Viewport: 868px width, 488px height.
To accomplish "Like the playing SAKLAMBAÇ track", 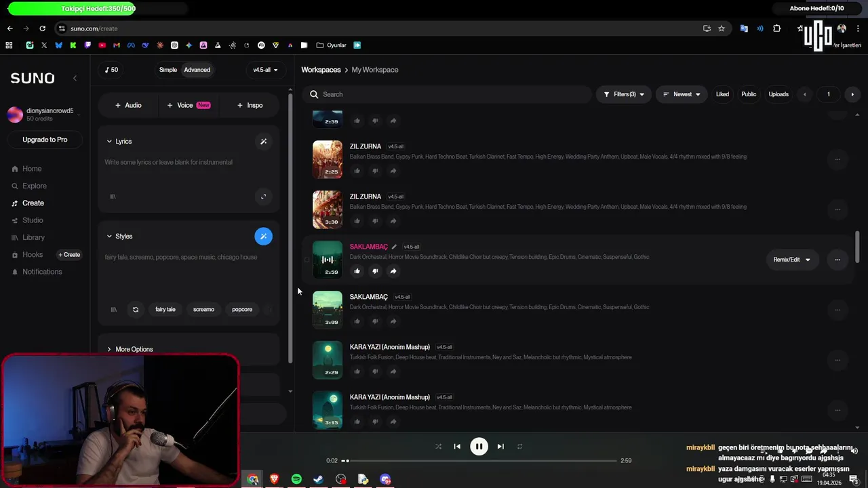I will (357, 271).
